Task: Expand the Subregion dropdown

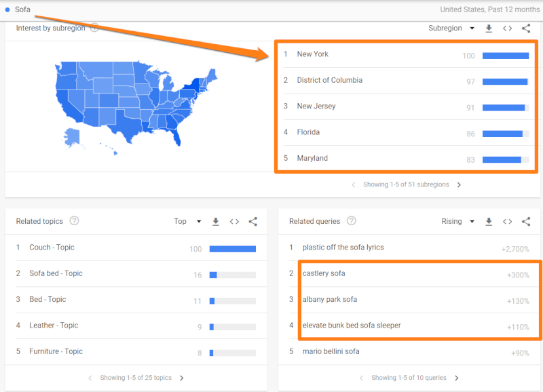Action: 451,28
